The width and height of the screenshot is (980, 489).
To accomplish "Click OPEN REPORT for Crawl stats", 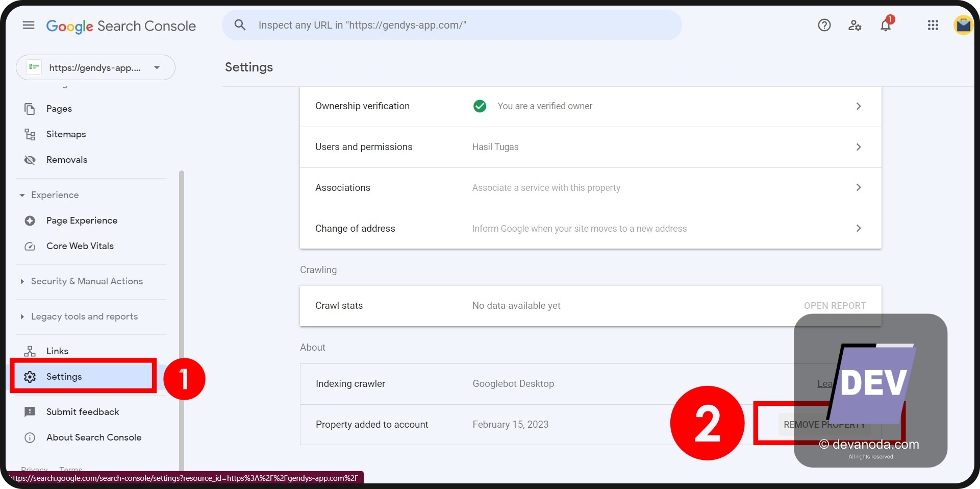I will point(835,306).
